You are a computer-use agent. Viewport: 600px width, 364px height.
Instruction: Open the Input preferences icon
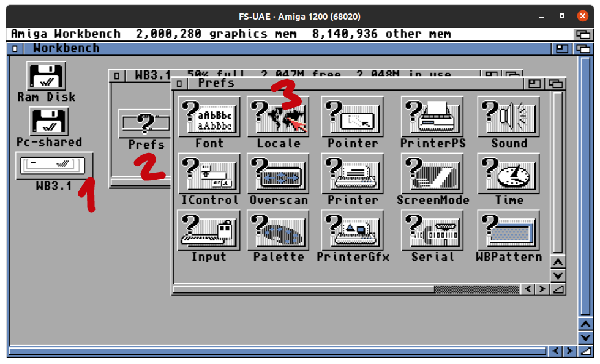click(209, 230)
